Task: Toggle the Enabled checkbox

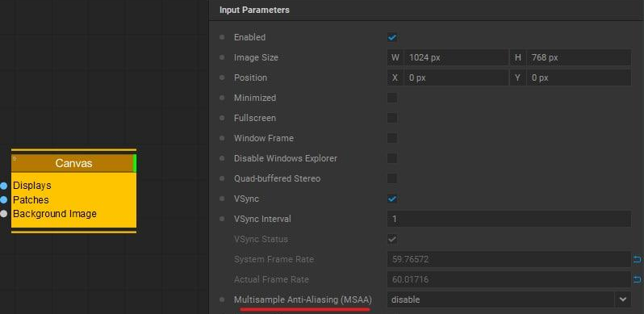Action: (392, 37)
